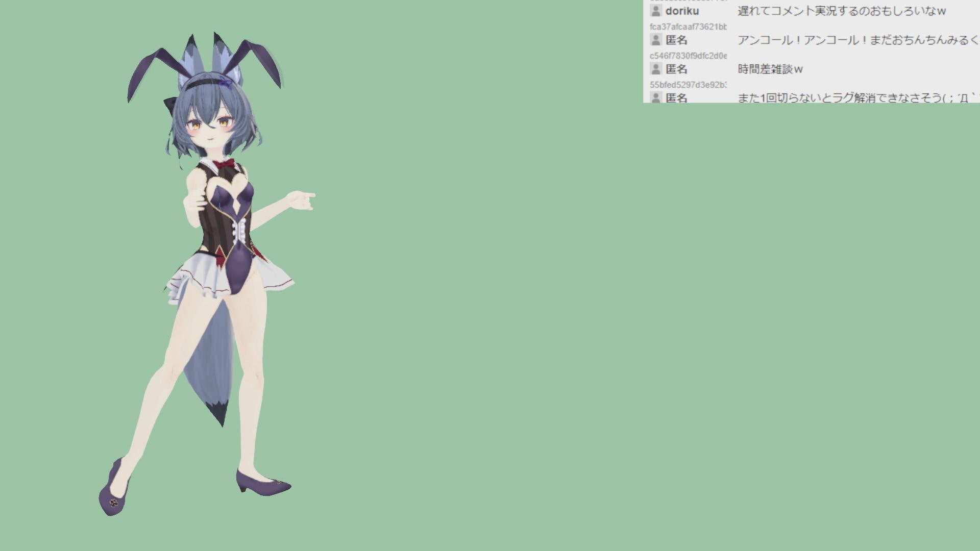Select the アンコール！アンコール！ comment text
Screen dimensions: 980x551
coord(857,40)
